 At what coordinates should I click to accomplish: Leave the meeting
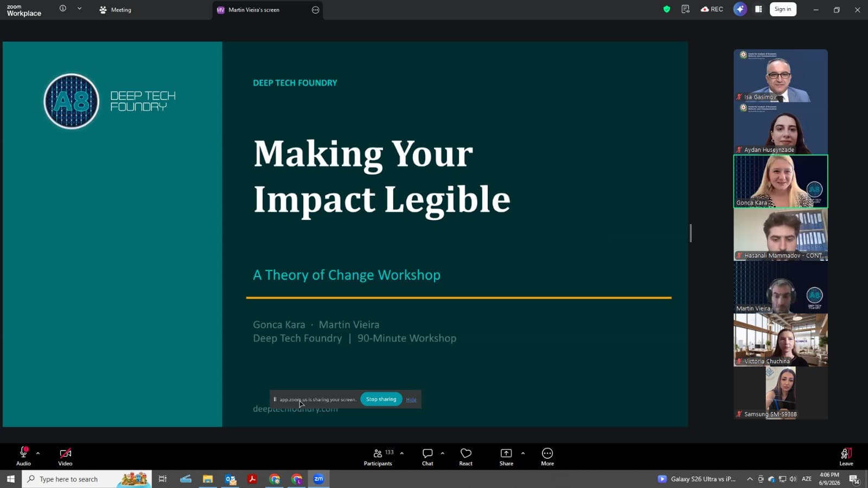[846, 457]
